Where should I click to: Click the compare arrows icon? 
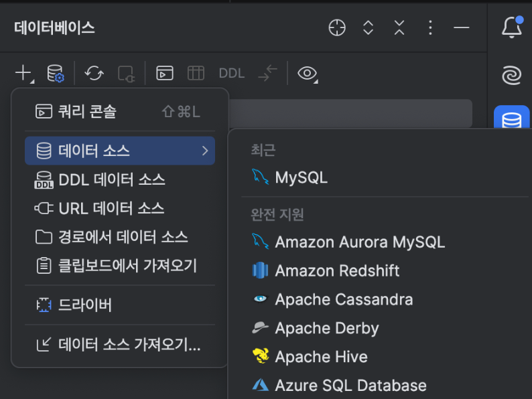coord(267,73)
